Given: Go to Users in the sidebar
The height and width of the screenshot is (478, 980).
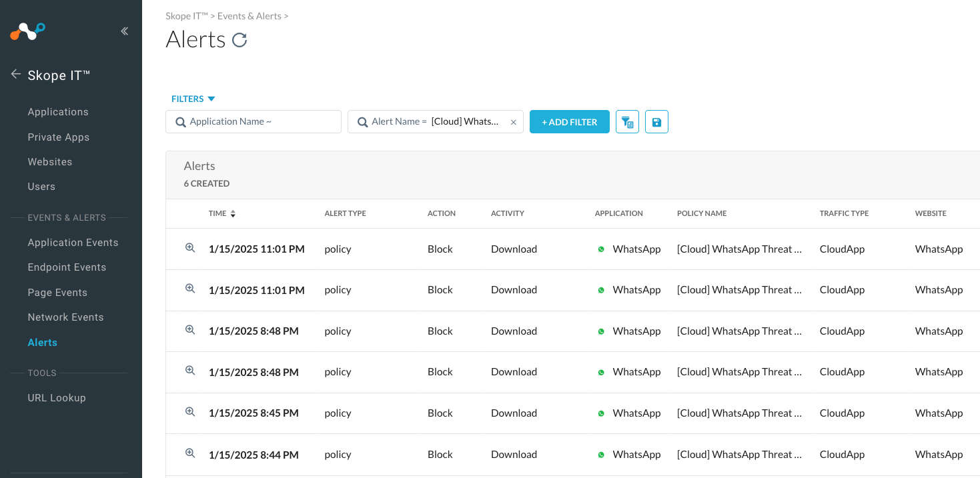Looking at the screenshot, I should click(x=41, y=187).
